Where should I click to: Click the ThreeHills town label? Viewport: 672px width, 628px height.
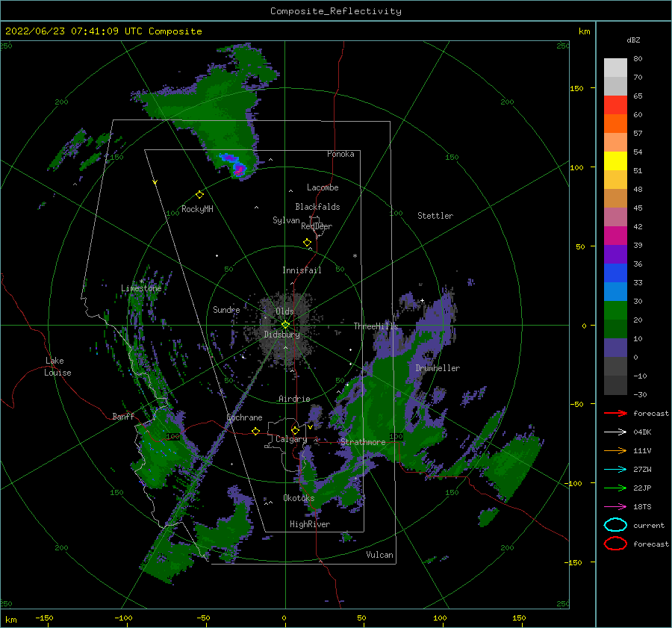[x=376, y=326]
